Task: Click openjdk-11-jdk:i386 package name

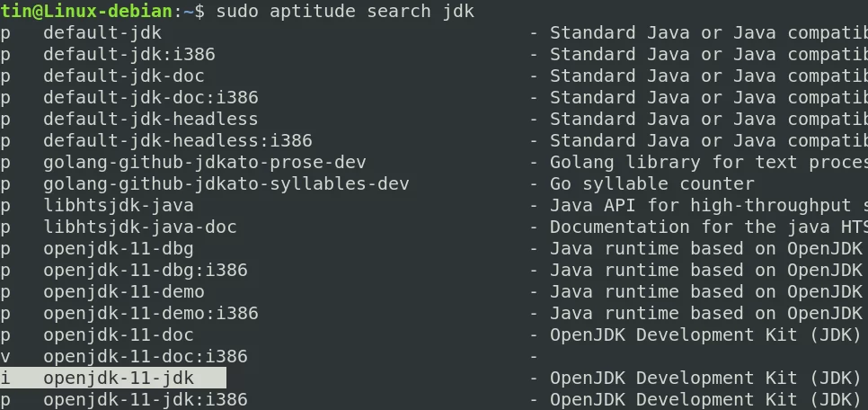Action: point(146,399)
